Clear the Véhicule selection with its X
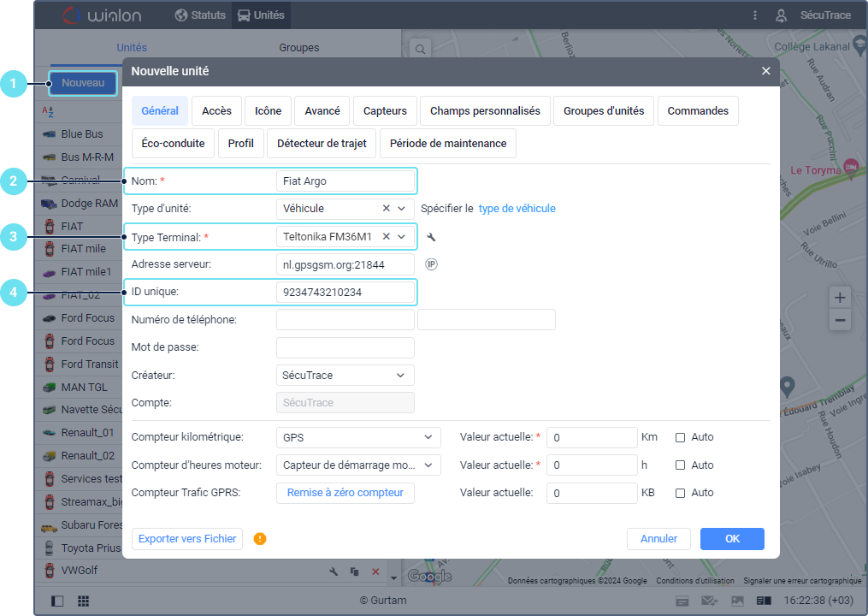868x616 pixels. click(387, 208)
